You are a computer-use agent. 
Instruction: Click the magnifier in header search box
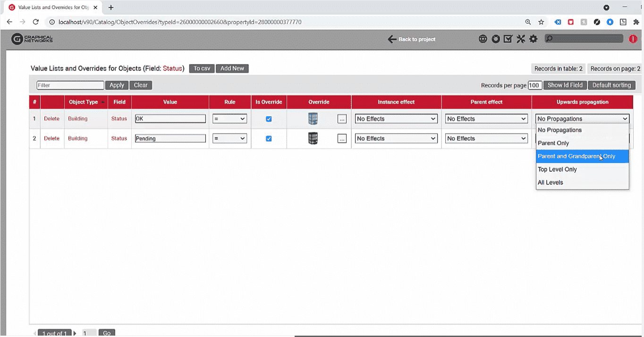(x=550, y=39)
